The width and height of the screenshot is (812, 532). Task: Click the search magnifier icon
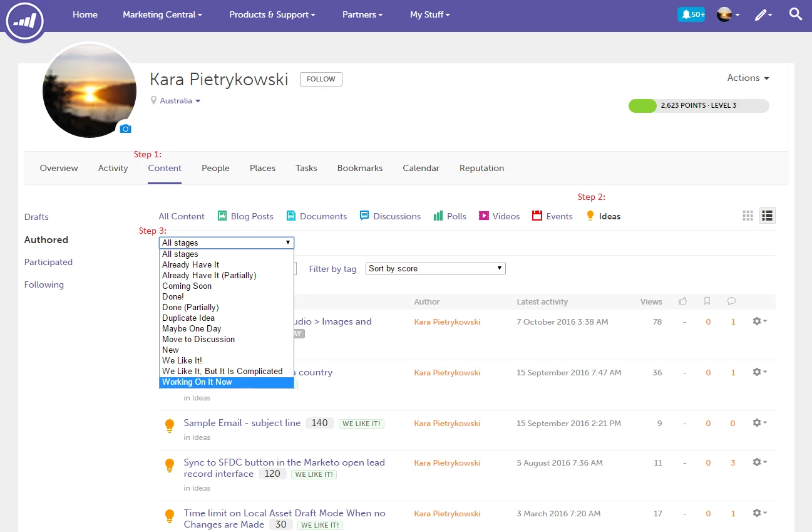pyautogui.click(x=796, y=14)
